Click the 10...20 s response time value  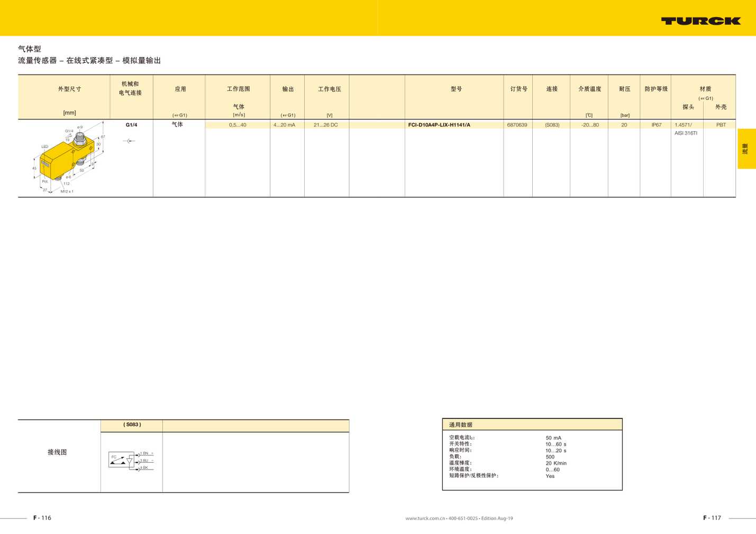556,450
